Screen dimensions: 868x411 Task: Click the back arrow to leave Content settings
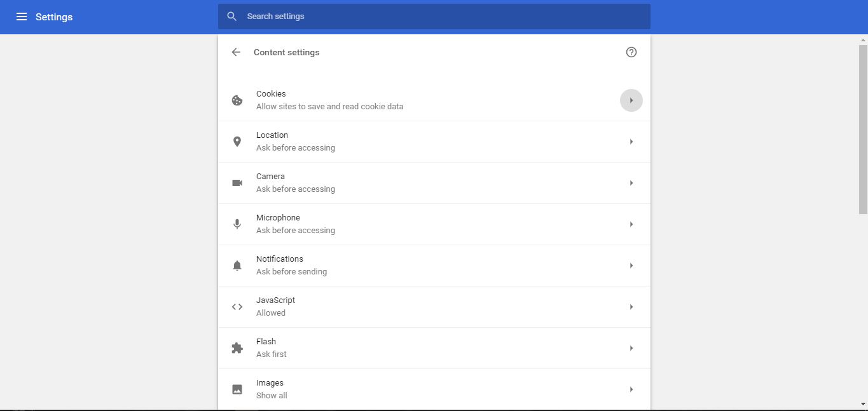pos(235,51)
